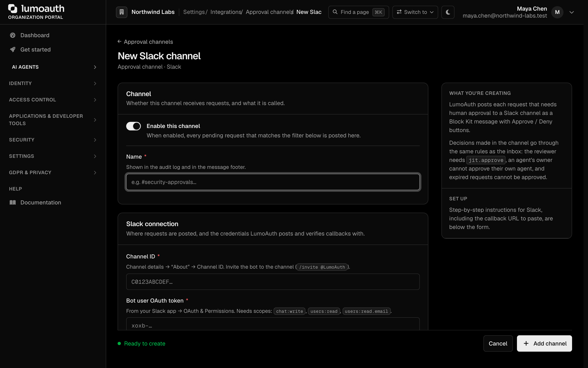Click the users:read.email scope tag
Screen dimensions: 588x368
[x=366, y=311]
